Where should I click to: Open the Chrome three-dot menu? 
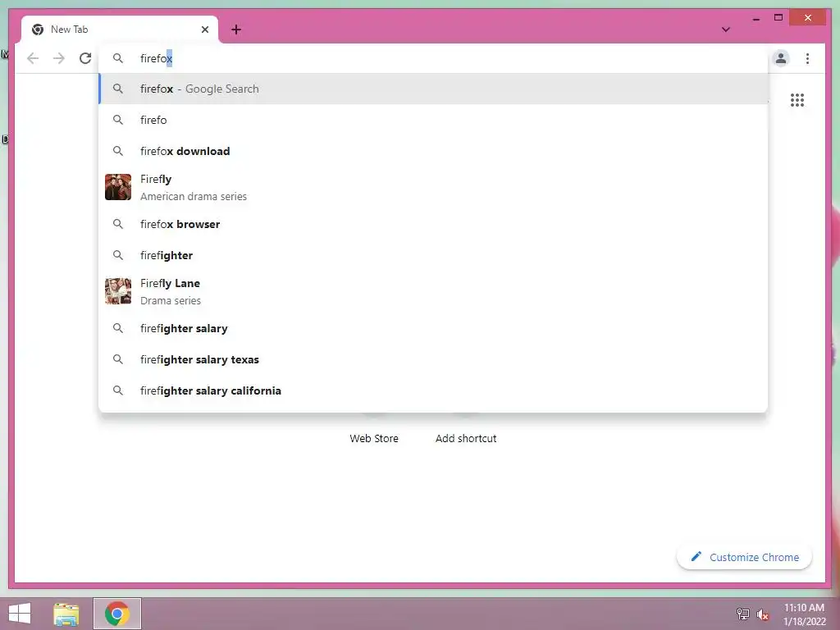(807, 58)
